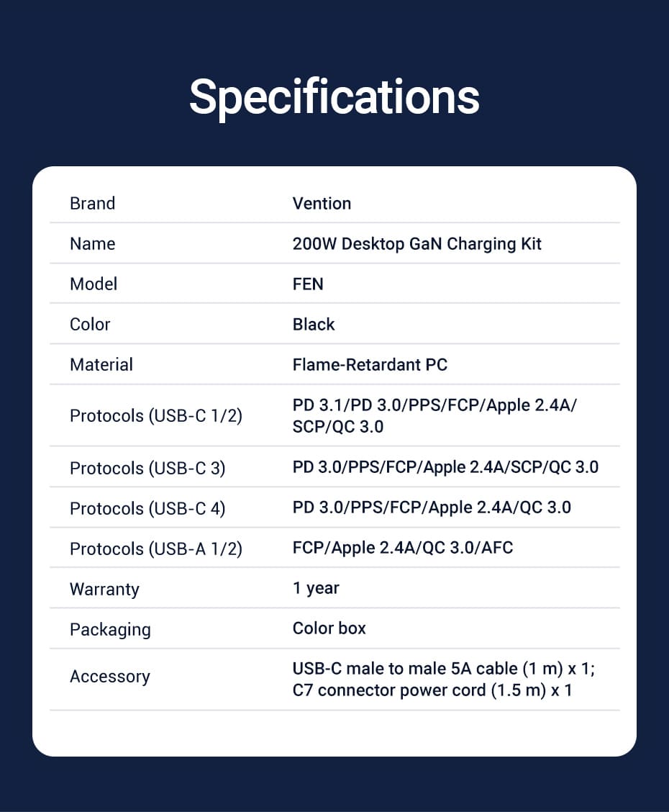Click the Protocols (USB-C 3) label

point(147,469)
